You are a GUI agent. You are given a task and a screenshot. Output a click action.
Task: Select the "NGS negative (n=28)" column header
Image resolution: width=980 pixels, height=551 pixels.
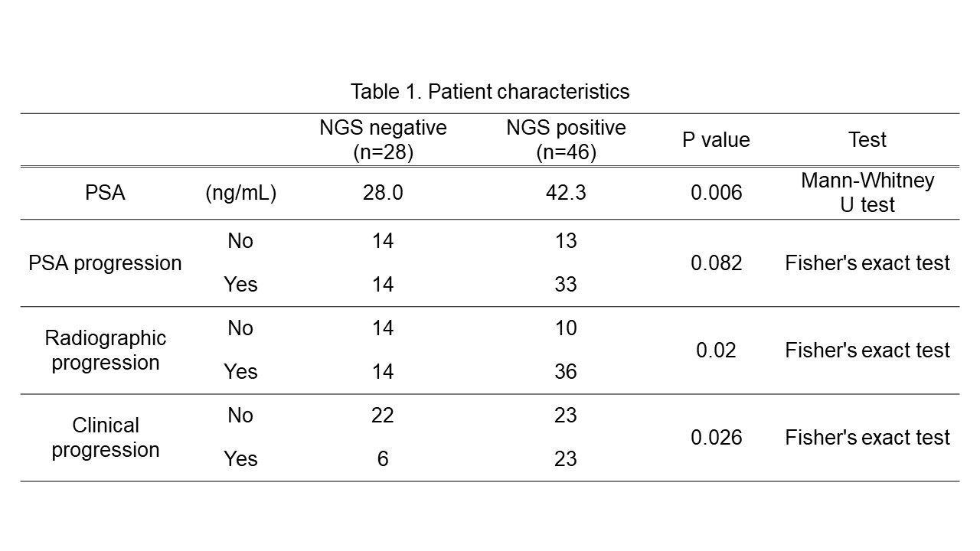tap(383, 139)
